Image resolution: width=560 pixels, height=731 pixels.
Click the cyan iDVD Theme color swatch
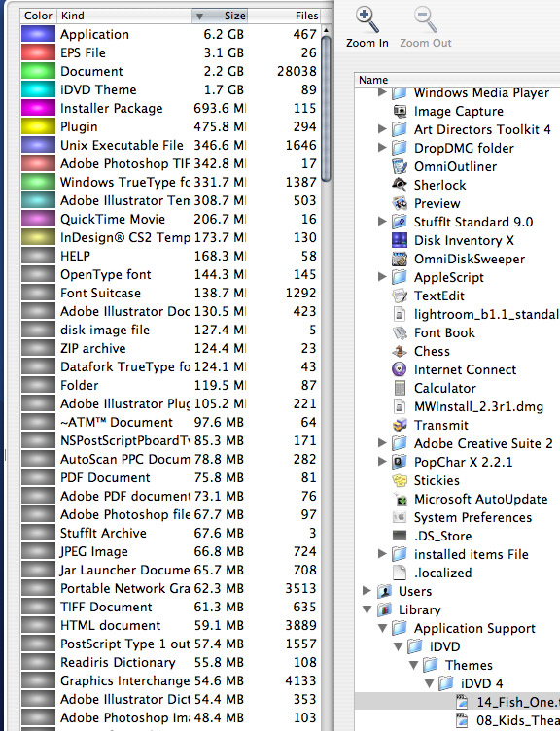[38, 89]
